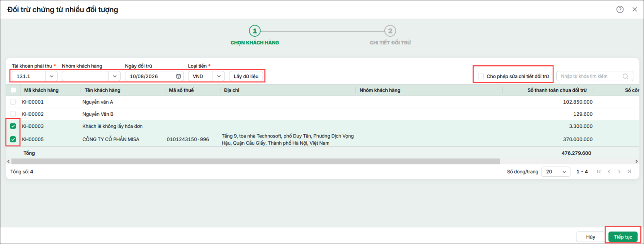
Task: Expand the Tài khoản phải thu dropdown
Action: tap(52, 76)
